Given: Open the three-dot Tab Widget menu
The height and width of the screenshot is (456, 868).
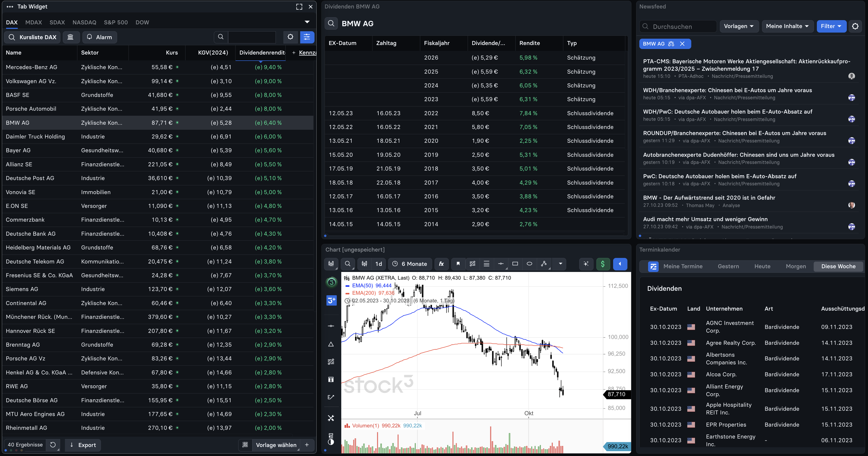Looking at the screenshot, I should click(10, 6).
